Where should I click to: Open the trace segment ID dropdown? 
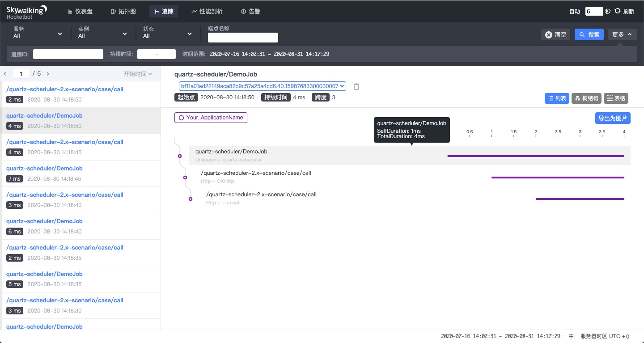coord(262,86)
